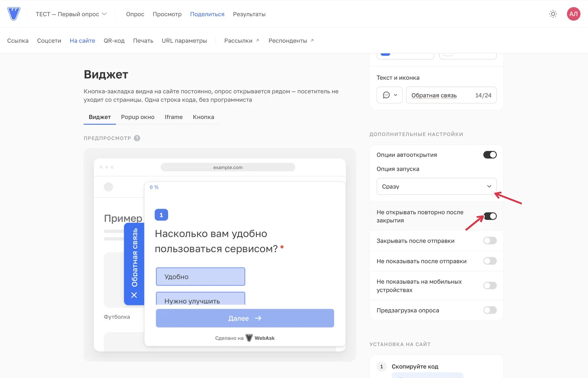Screen dimensions: 588x378
Task: Click the WebAsk logo in header
Action: tap(14, 14)
